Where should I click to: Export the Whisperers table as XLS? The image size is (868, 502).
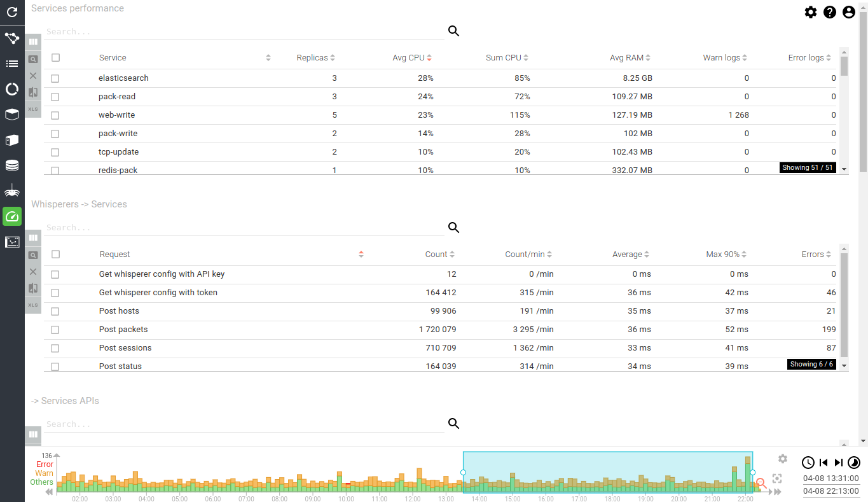click(x=33, y=305)
